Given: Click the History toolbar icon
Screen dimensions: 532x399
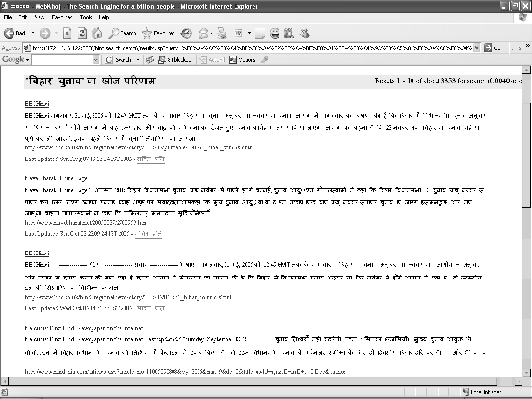Looking at the screenshot, I should click(186, 33).
